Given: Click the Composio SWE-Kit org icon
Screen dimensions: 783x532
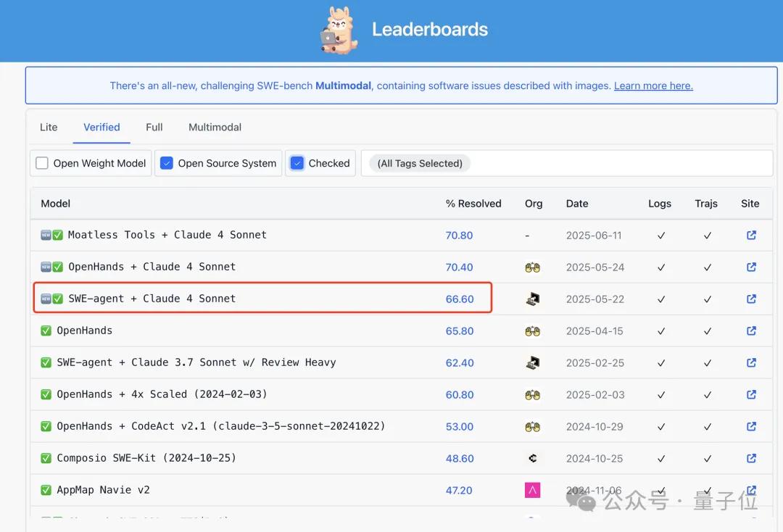Looking at the screenshot, I should tap(533, 458).
